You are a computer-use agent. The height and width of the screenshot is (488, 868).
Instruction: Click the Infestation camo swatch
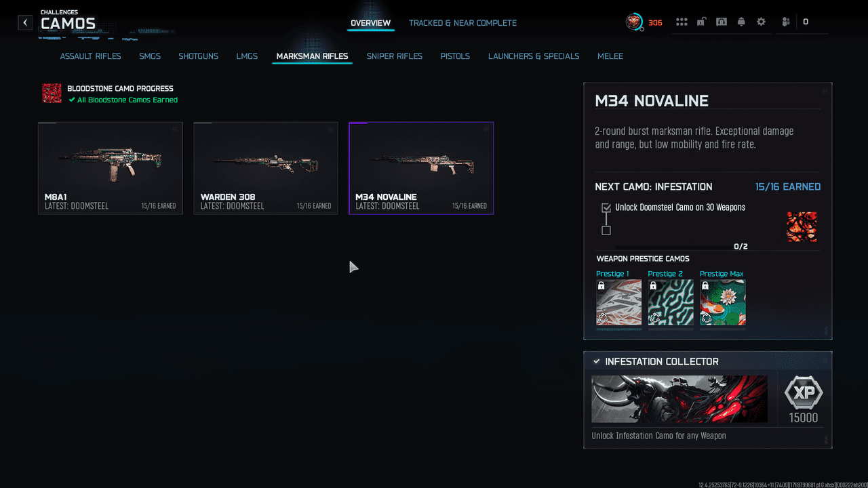coord(801,227)
